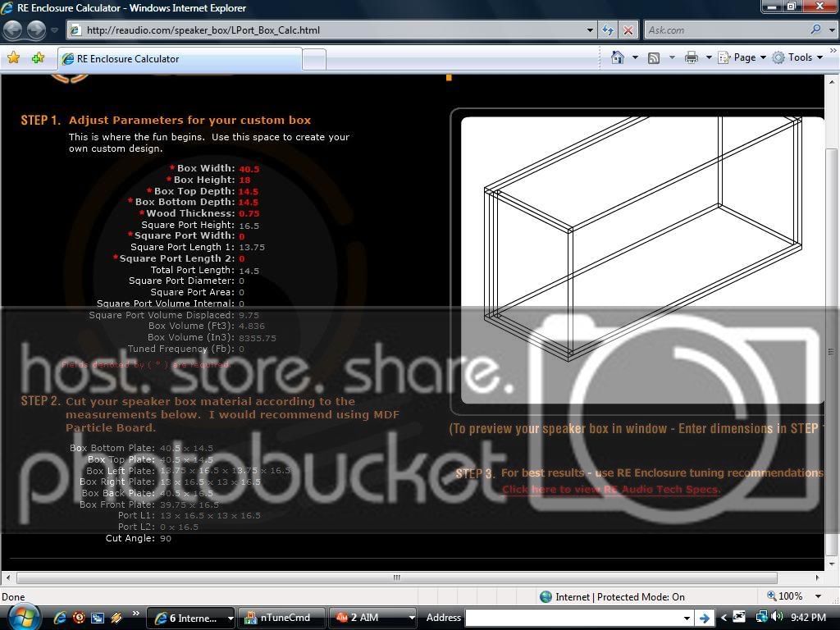Screen dimensions: 840x630
Task: Click the Refresh page icon
Action: pyautogui.click(x=608, y=30)
